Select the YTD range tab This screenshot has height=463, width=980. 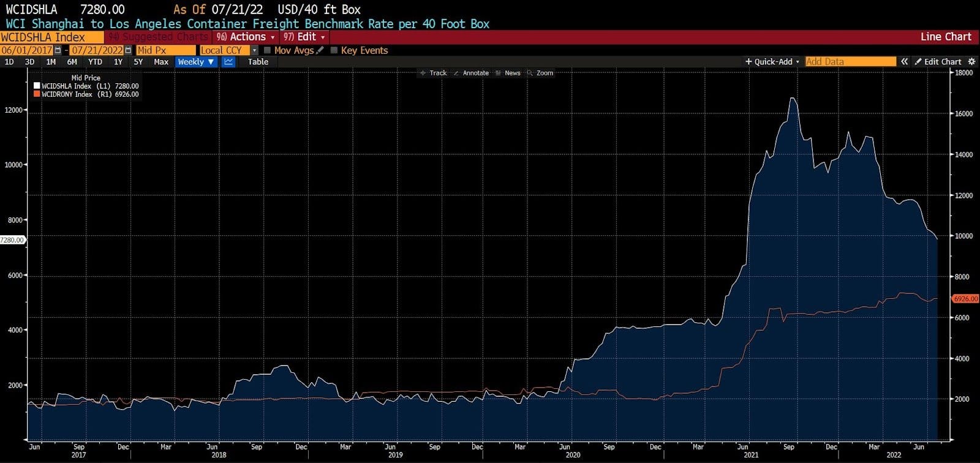click(95, 62)
